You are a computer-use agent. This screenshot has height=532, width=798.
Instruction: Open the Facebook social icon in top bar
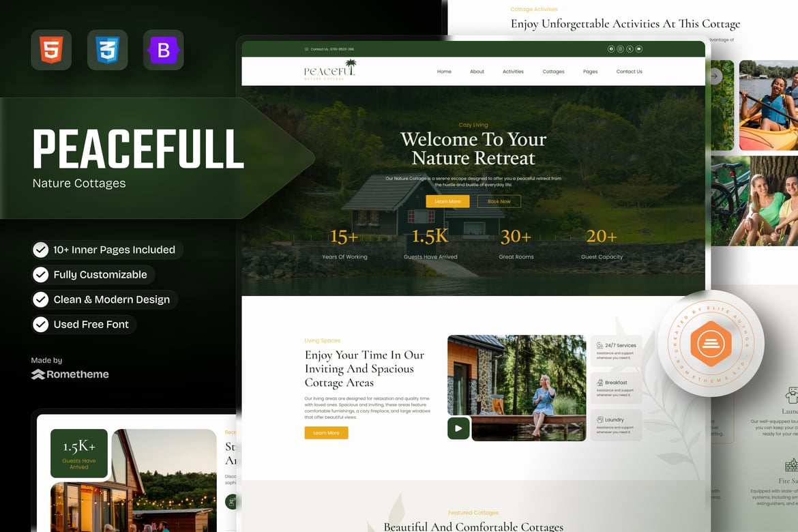click(611, 49)
